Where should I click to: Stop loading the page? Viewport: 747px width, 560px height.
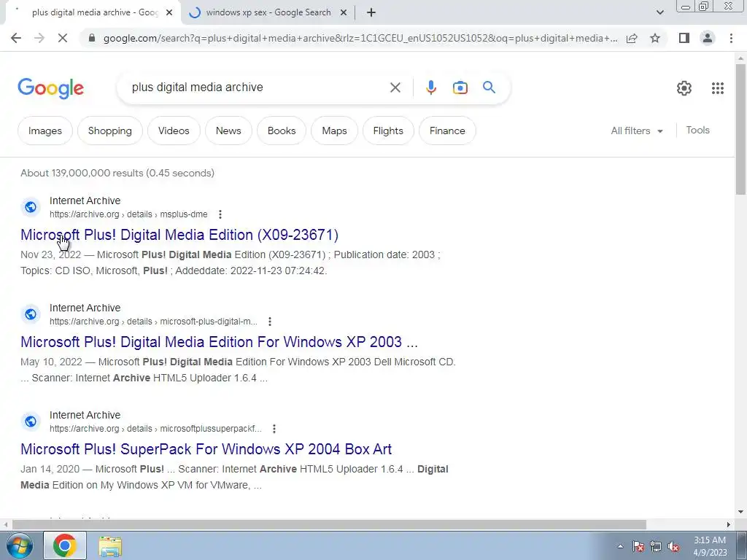point(63,38)
